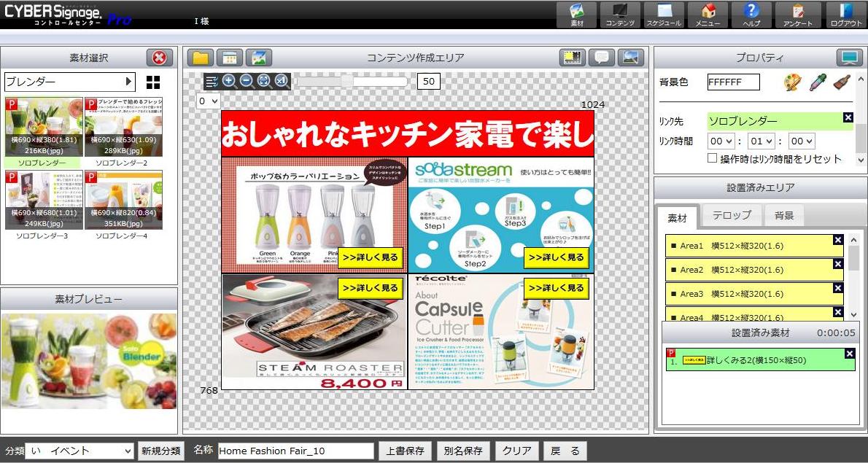Select the ソロブレンダー4 thumbnail
This screenshot has height=463, width=868.
pyautogui.click(x=123, y=201)
